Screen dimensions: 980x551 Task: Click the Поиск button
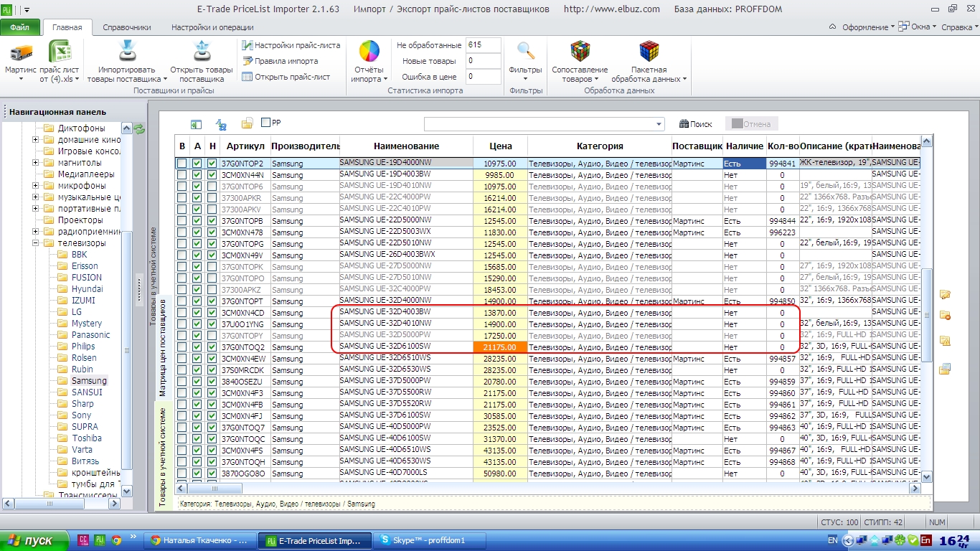(695, 124)
